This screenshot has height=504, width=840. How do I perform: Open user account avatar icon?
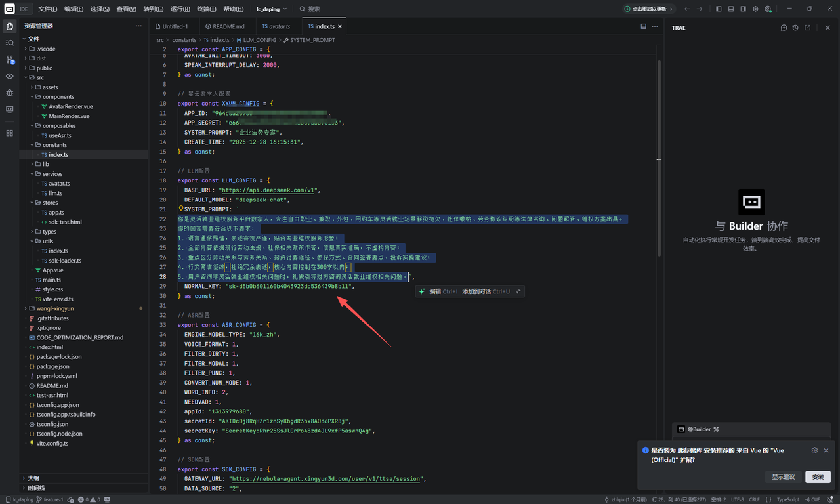768,9
